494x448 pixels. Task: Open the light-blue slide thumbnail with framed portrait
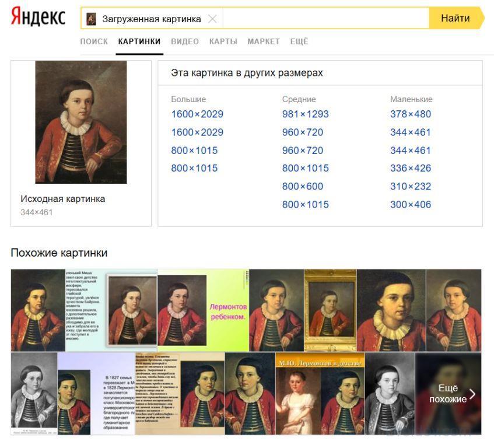111,310
